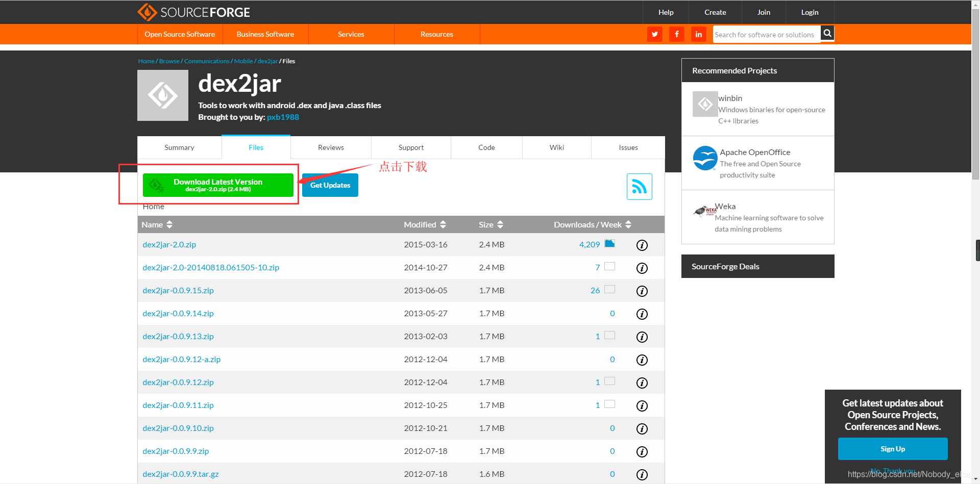This screenshot has width=980, height=484.
Task: Show info for dex2jar-0.0.9.13.zip
Action: click(642, 337)
